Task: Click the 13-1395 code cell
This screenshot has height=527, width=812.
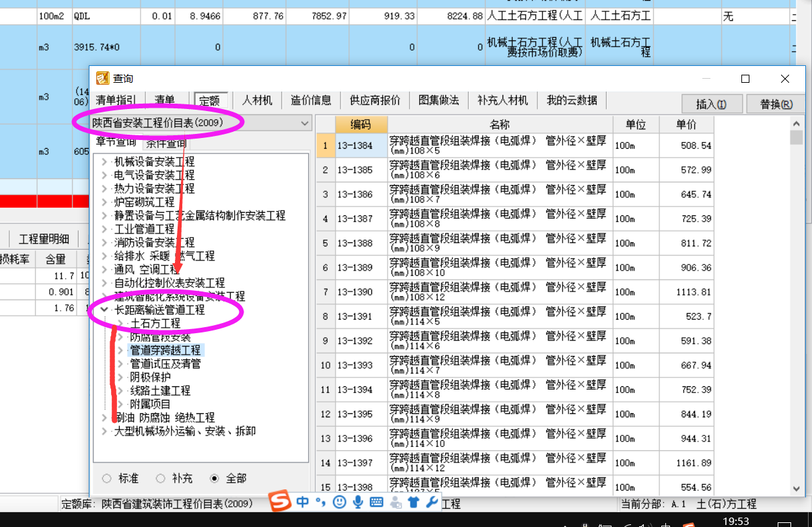Action: [x=361, y=414]
